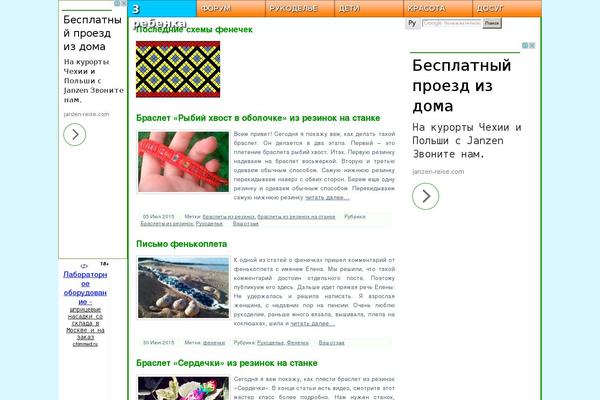Click 'Ваш отзыв' under the Рыбий хвост post
This screenshot has height=400, width=600.
pyautogui.click(x=246, y=224)
